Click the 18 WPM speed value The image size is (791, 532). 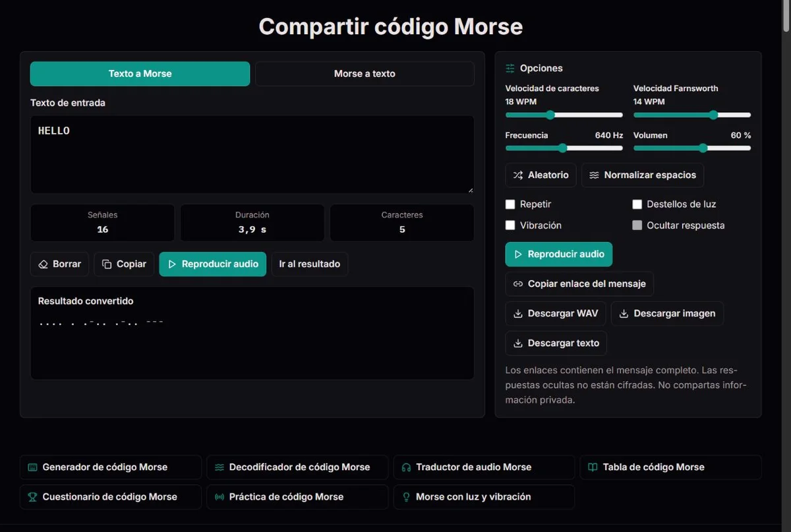(x=521, y=102)
